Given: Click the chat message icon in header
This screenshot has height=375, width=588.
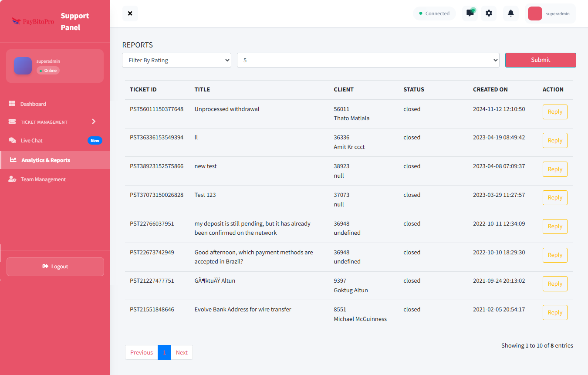Looking at the screenshot, I should click(x=470, y=13).
